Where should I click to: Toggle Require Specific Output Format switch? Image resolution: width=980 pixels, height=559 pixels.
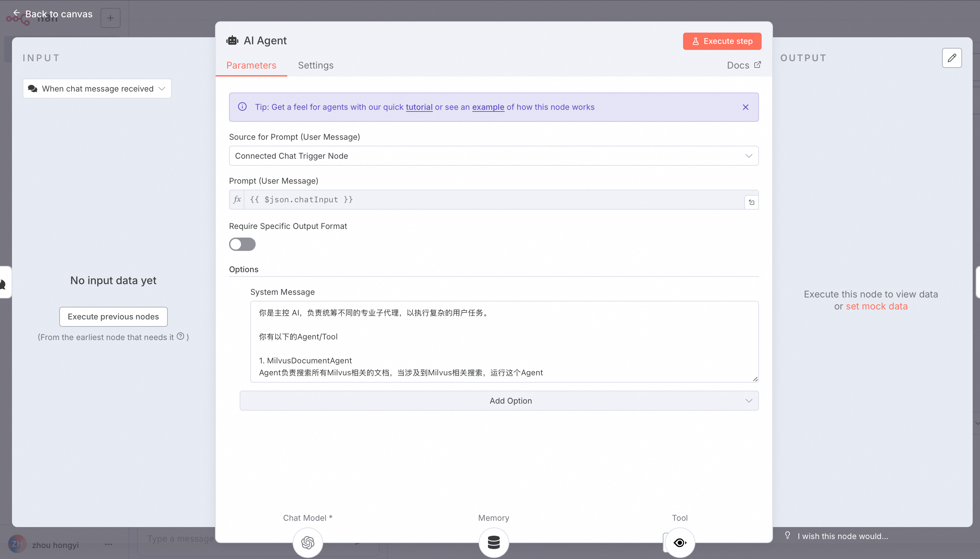(242, 244)
